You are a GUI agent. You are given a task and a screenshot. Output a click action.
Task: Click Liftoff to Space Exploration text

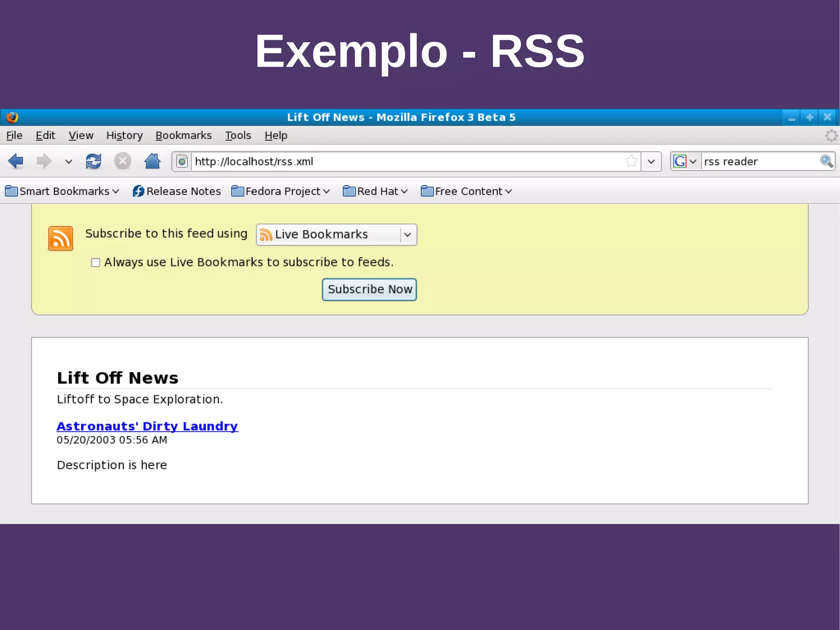140,399
